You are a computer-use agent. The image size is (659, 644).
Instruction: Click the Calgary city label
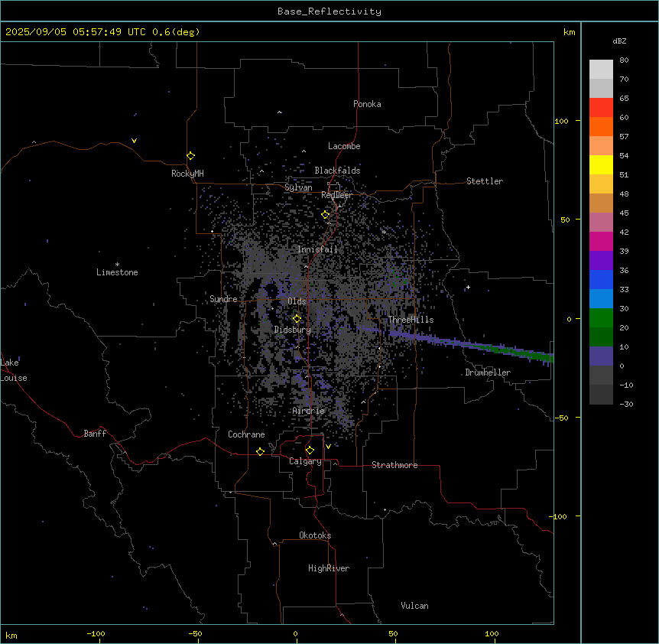tap(305, 461)
